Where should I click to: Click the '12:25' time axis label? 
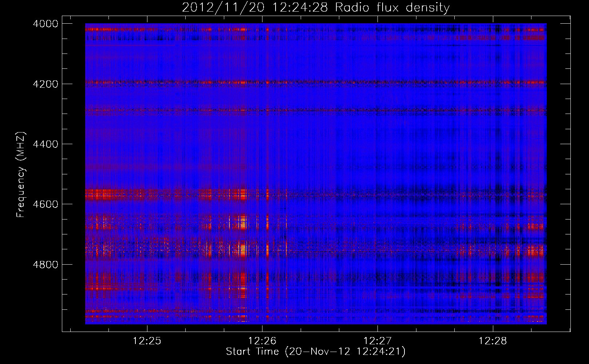[147, 341]
